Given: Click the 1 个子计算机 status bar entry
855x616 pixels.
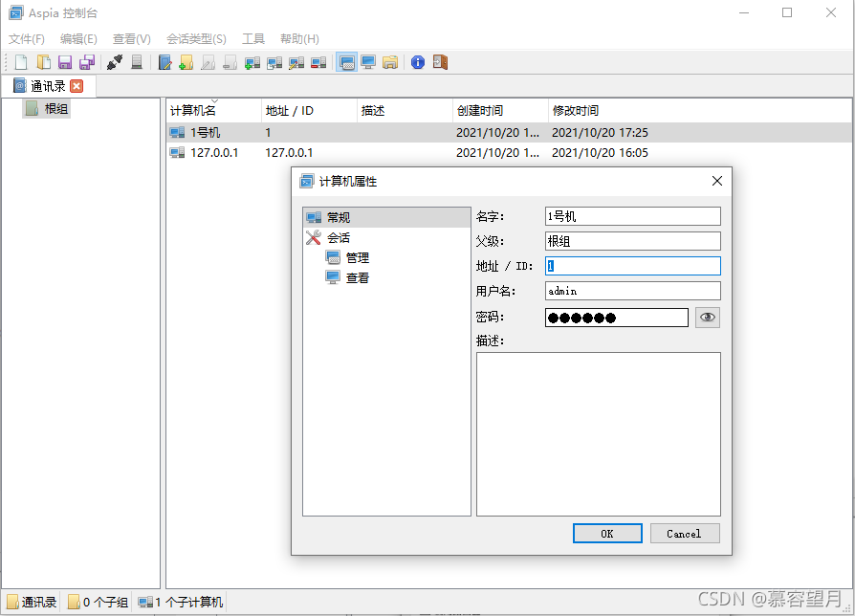Looking at the screenshot, I should click(181, 602).
